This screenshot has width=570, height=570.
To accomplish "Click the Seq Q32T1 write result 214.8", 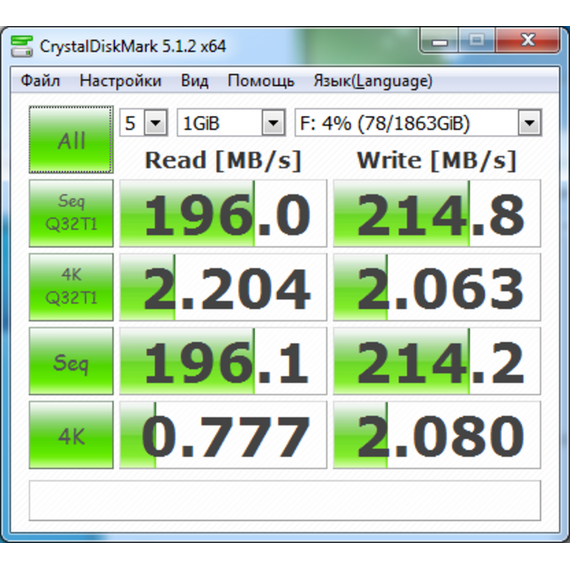I will coord(437,213).
